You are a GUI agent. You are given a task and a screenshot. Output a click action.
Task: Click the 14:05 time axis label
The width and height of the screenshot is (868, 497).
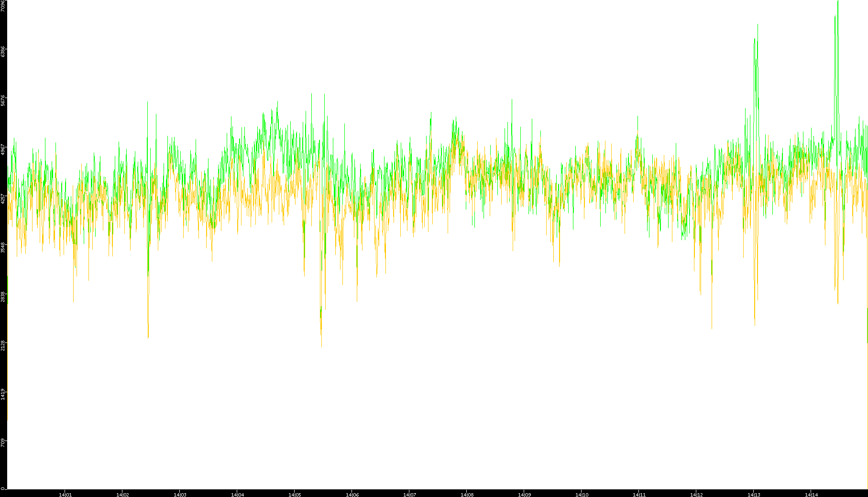(x=295, y=494)
